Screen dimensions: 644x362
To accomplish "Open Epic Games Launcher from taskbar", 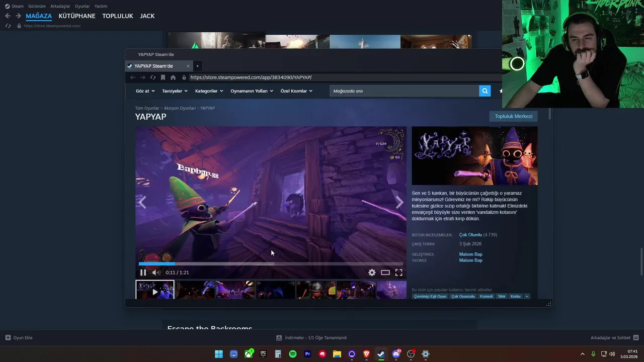I will 263,354.
